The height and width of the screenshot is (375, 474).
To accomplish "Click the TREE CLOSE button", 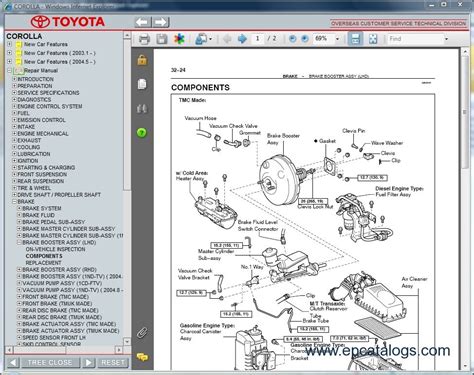I will 50,362.
